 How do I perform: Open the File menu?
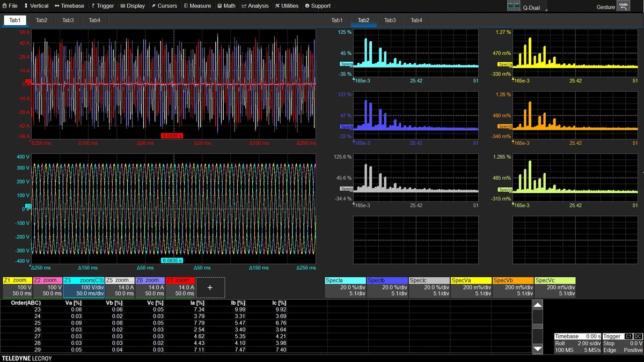[10, 6]
